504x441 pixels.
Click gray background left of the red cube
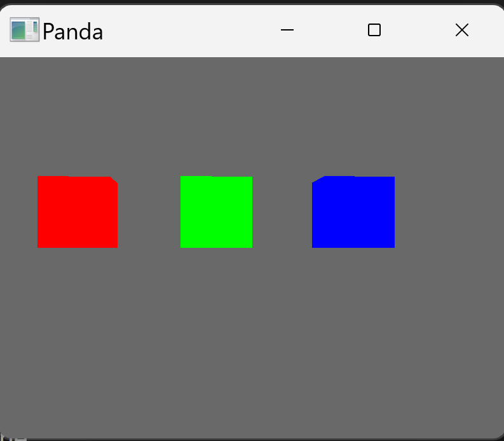tap(18, 212)
